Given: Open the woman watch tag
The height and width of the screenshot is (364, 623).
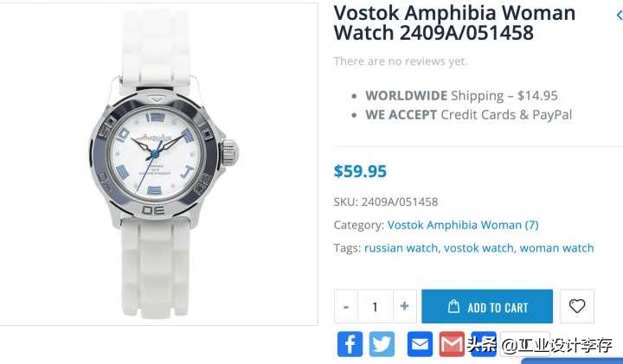Looking at the screenshot, I should (556, 248).
